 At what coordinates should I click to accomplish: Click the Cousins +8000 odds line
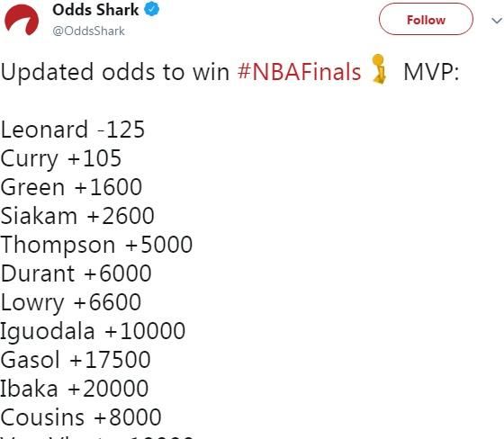tap(81, 417)
